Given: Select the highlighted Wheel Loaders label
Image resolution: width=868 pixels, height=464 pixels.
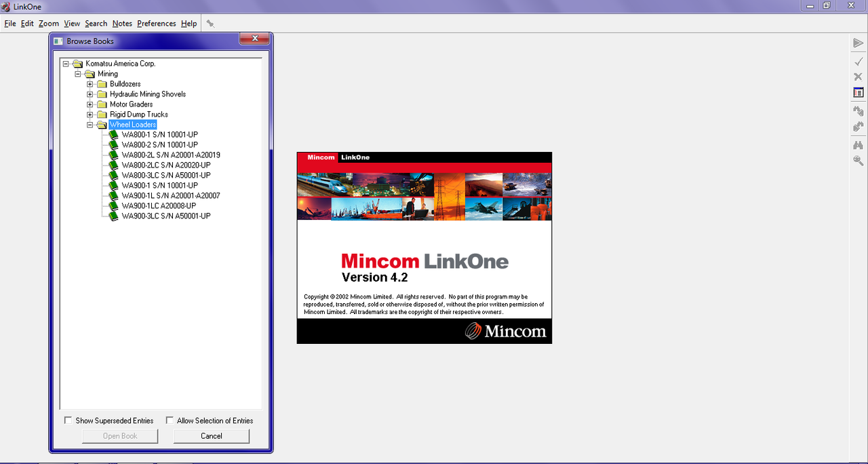Looking at the screenshot, I should tap(133, 125).
